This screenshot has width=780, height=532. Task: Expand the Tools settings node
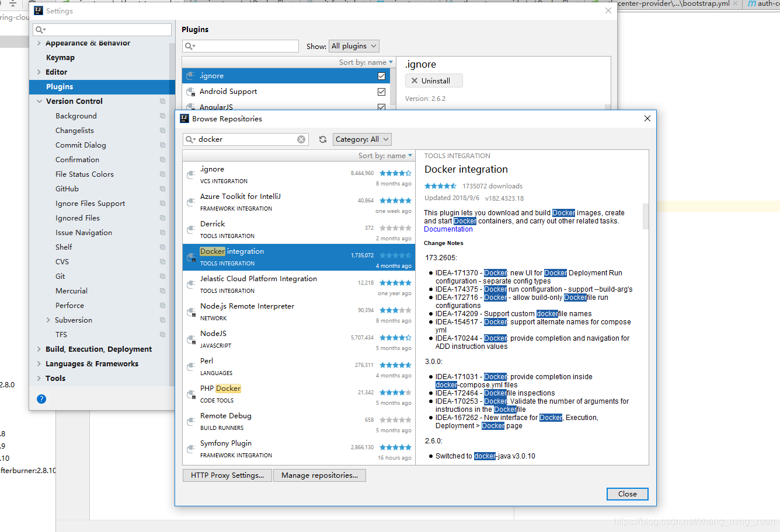[39, 379]
